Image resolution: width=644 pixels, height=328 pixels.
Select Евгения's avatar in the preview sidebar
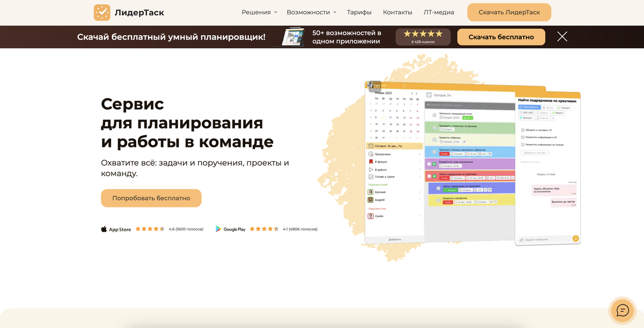[x=370, y=192]
